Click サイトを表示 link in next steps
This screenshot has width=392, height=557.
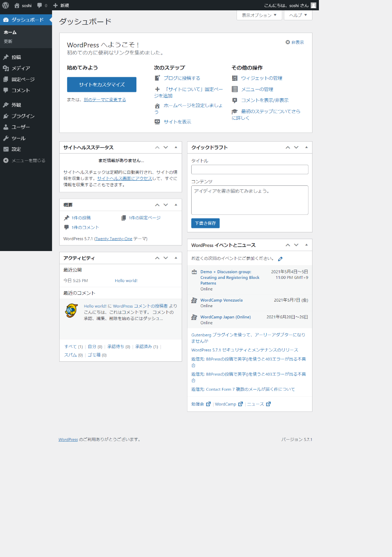(x=177, y=122)
